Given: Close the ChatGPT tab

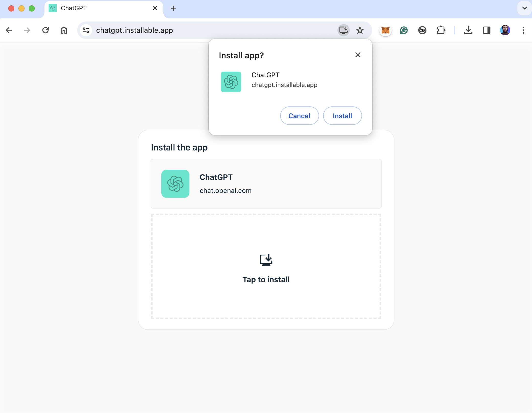Looking at the screenshot, I should point(155,8).
